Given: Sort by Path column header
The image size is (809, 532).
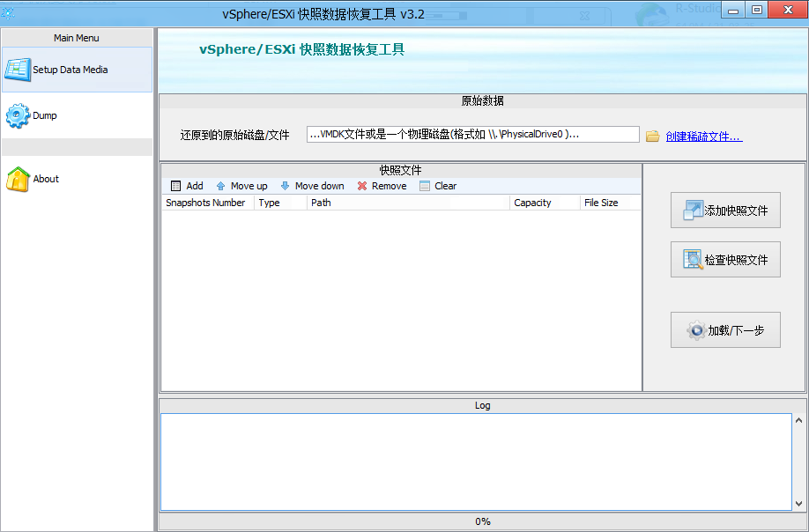Looking at the screenshot, I should [x=408, y=203].
